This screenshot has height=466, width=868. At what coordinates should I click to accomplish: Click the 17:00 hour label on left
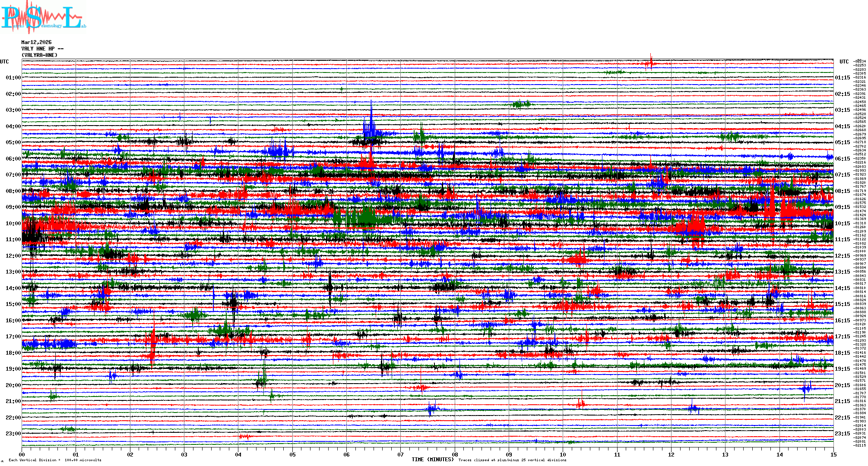click(x=13, y=337)
